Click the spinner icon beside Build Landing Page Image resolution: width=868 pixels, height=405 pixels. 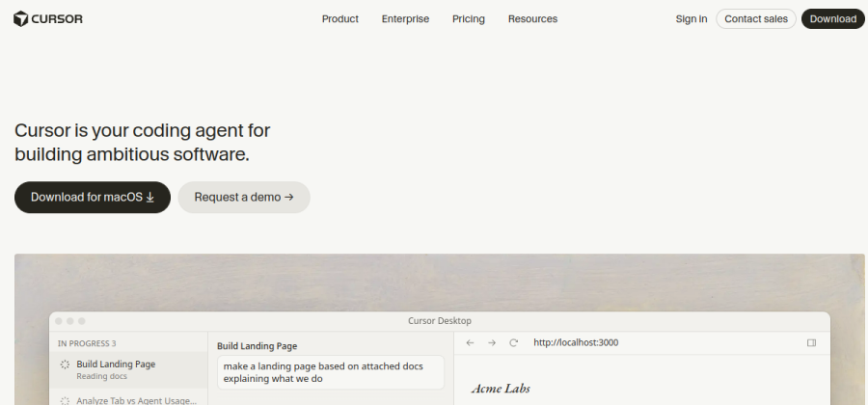[x=65, y=364]
